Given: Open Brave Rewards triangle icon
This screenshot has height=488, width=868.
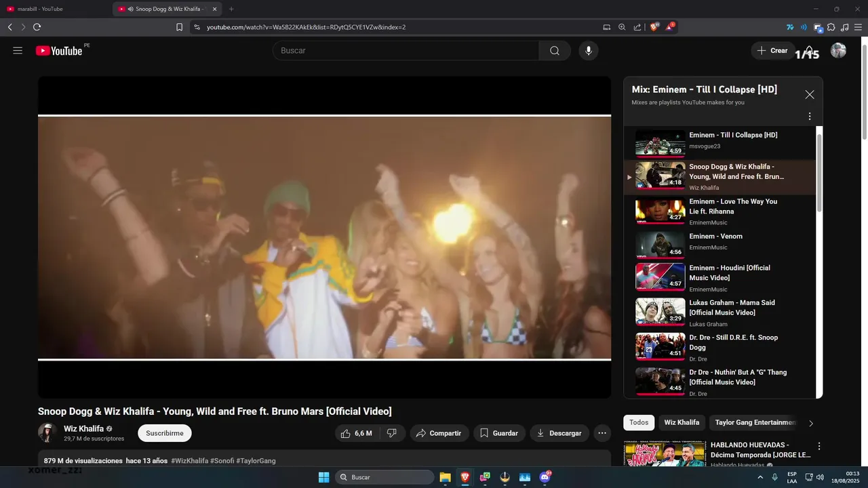Looking at the screenshot, I should click(669, 27).
